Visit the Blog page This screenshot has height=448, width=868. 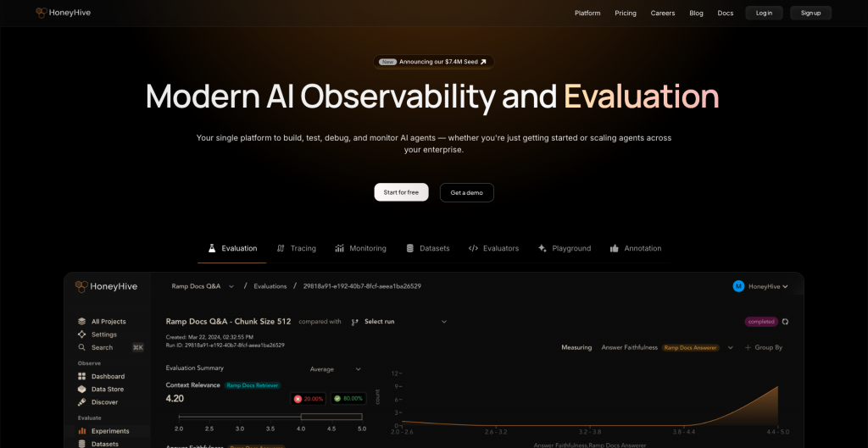point(697,13)
